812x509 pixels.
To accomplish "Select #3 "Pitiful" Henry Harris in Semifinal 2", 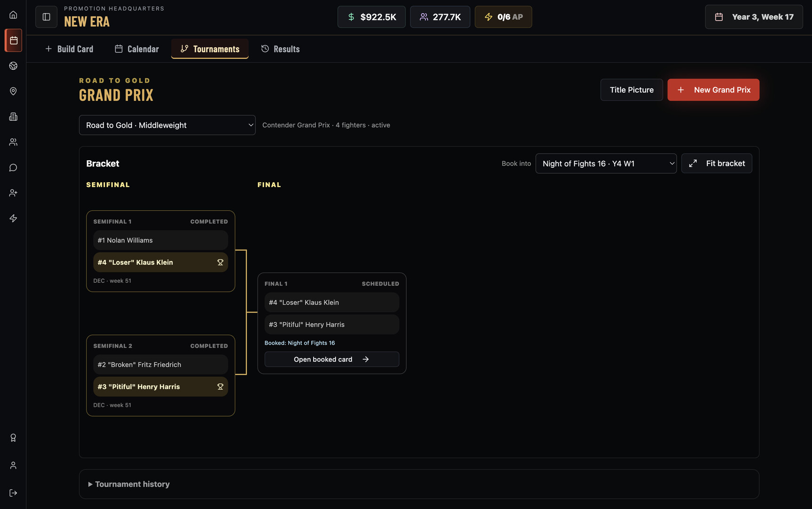I will 161,387.
